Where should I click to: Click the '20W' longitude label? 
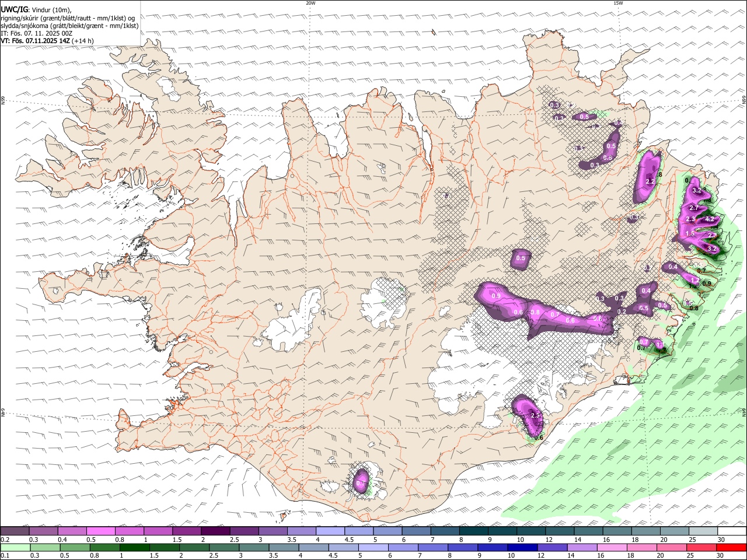click(310, 3)
